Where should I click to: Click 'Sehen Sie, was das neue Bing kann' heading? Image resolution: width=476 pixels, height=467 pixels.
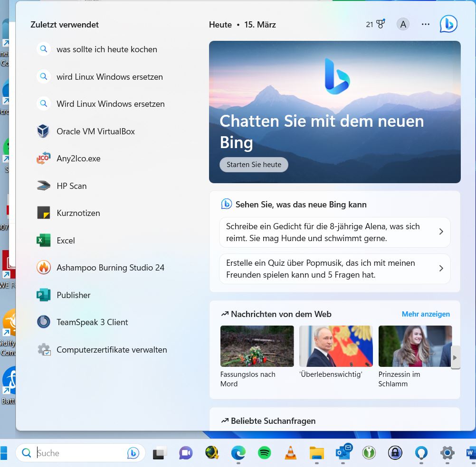pyautogui.click(x=301, y=205)
